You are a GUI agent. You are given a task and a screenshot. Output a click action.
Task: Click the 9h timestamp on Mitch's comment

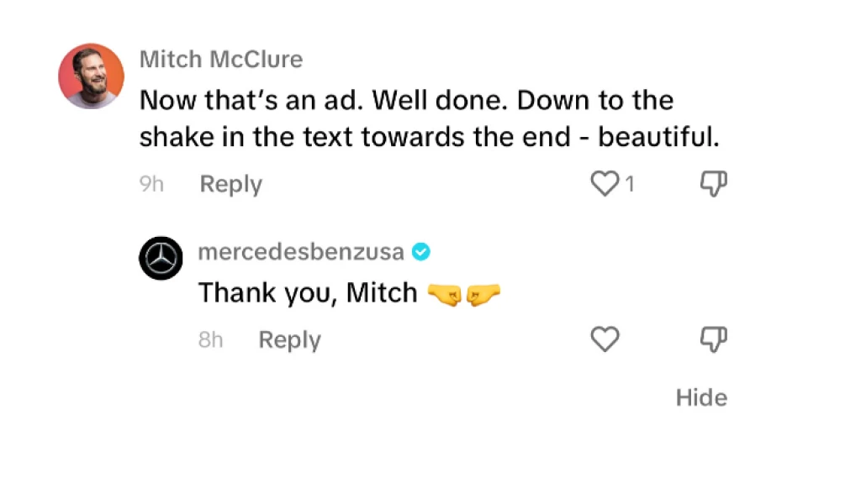(151, 184)
